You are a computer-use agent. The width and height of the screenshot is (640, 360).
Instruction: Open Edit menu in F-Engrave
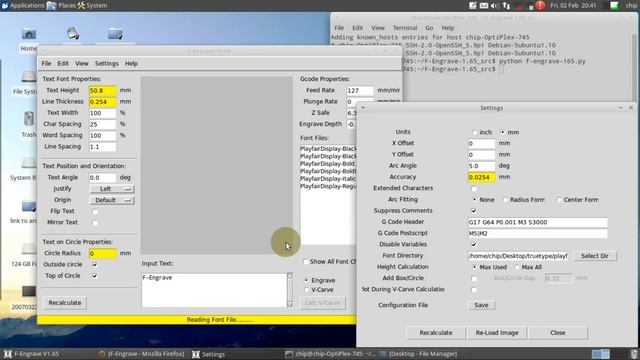tap(63, 64)
